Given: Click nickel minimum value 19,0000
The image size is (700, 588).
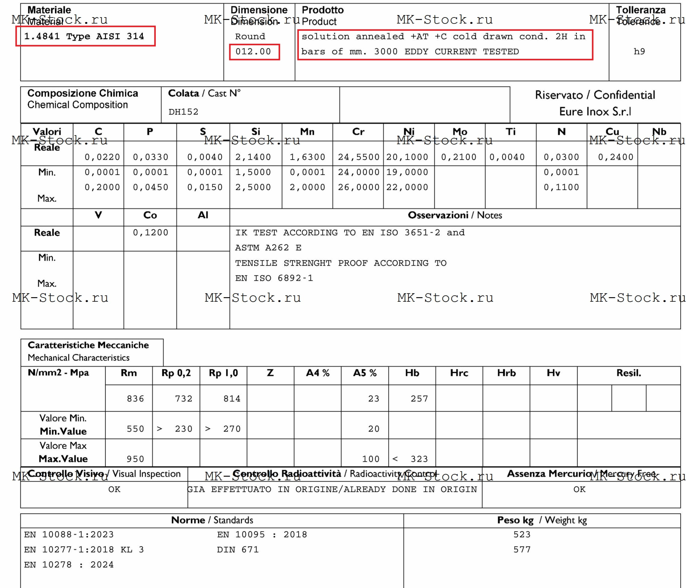Looking at the screenshot, I should click(x=407, y=172).
